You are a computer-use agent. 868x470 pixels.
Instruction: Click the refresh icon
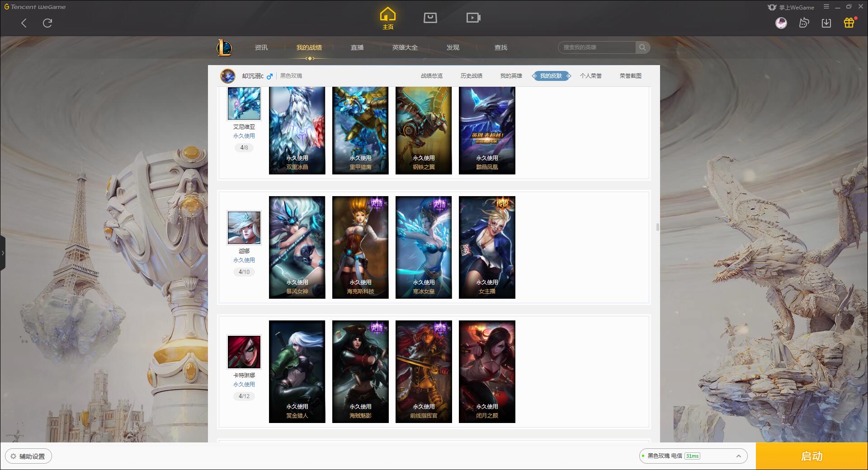point(47,23)
